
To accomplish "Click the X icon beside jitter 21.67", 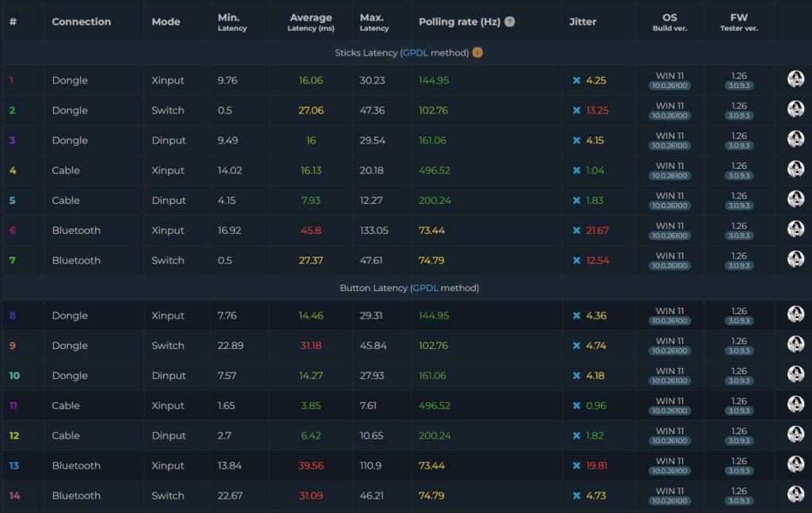I will point(576,231).
